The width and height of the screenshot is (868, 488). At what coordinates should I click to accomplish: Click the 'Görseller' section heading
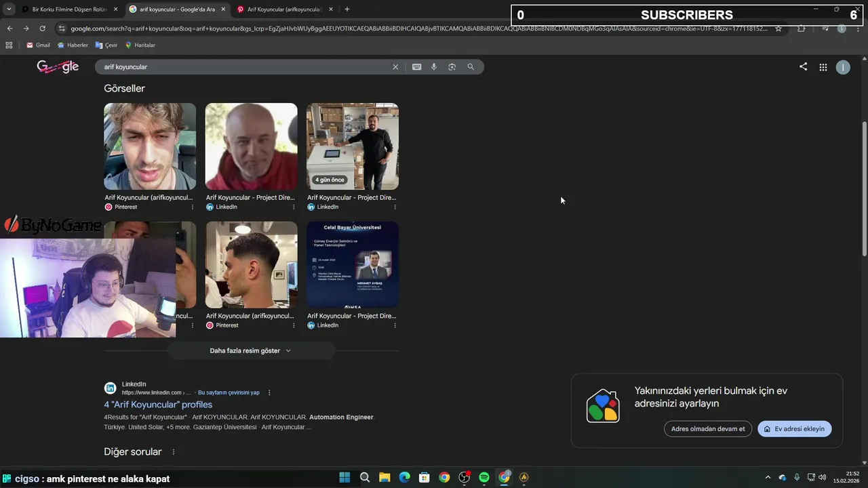click(x=124, y=88)
